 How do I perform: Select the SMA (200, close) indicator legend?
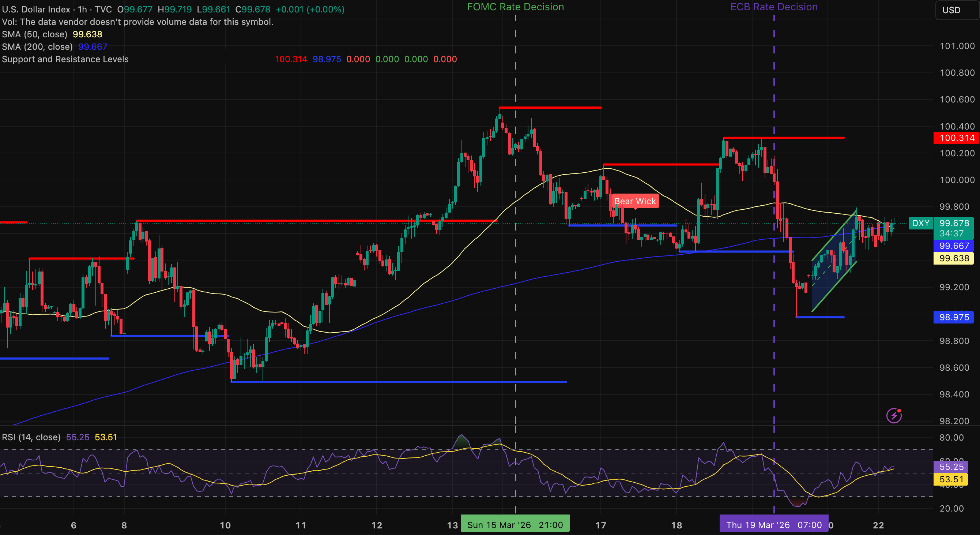tap(37, 47)
